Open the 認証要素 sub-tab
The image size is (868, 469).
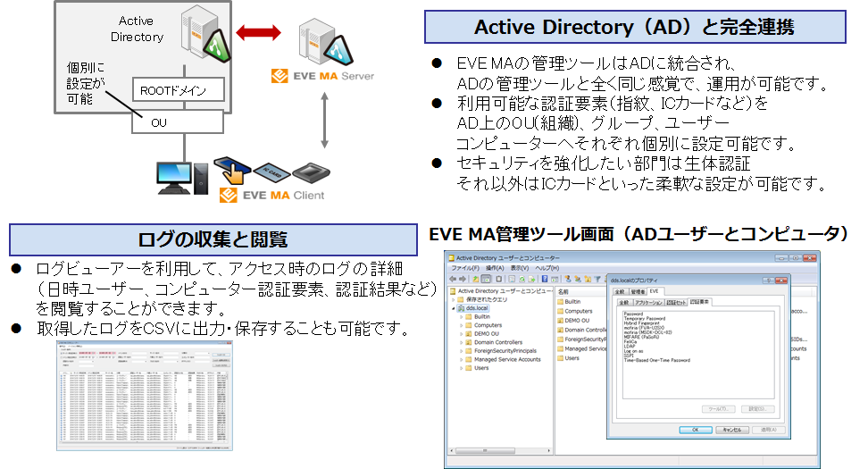pos(700,302)
